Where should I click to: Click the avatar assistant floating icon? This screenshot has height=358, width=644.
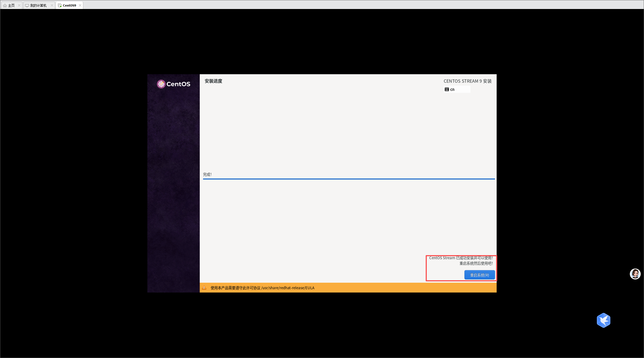(635, 274)
